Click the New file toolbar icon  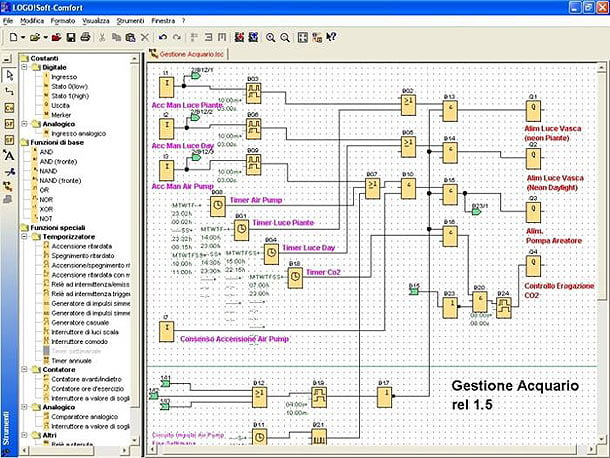[x=13, y=37]
